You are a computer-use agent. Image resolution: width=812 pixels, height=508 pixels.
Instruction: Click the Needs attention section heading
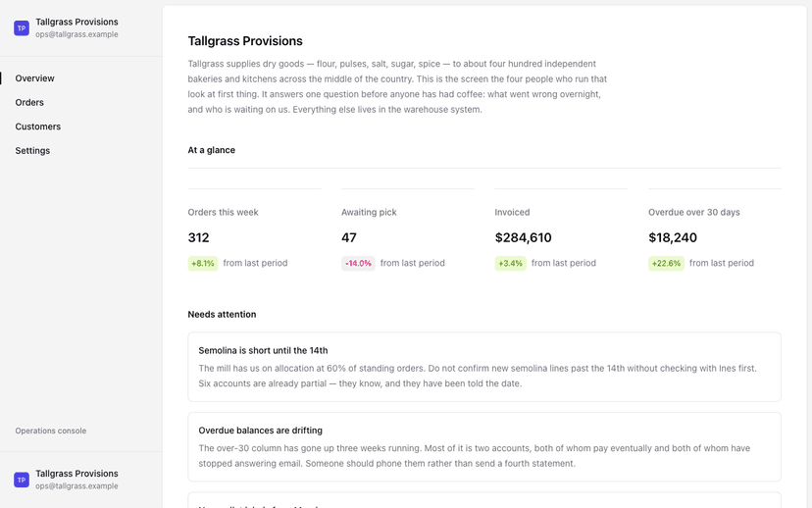pyautogui.click(x=222, y=315)
